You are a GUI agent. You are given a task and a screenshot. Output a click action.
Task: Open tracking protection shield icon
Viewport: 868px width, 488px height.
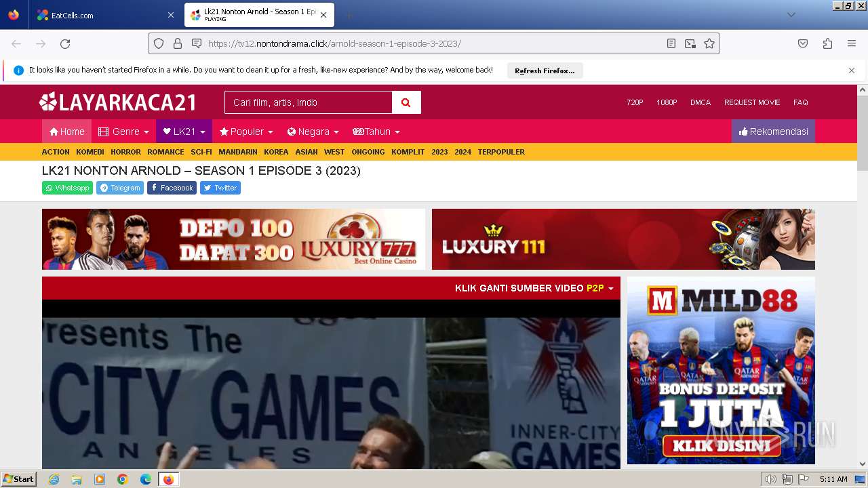(159, 43)
